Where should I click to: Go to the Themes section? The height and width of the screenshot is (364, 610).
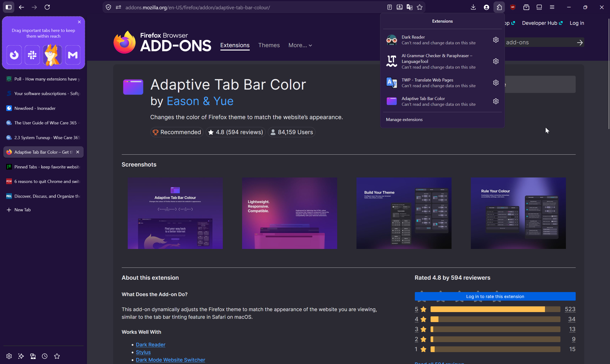pos(269,45)
